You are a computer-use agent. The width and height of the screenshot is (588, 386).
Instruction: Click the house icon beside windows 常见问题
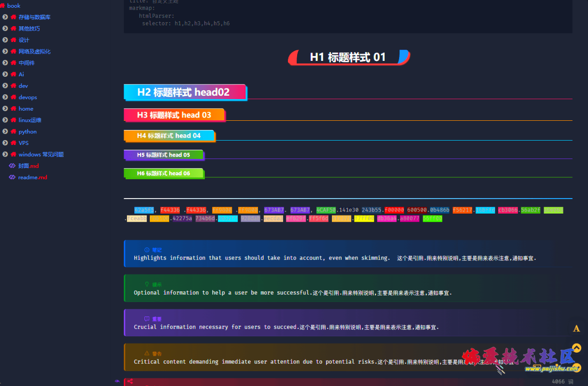[x=13, y=154]
